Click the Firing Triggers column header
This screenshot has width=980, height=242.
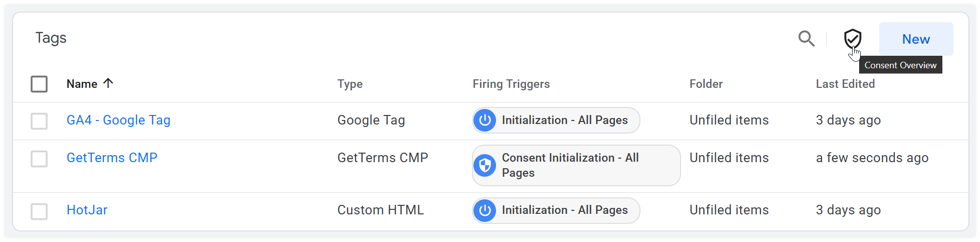point(511,84)
